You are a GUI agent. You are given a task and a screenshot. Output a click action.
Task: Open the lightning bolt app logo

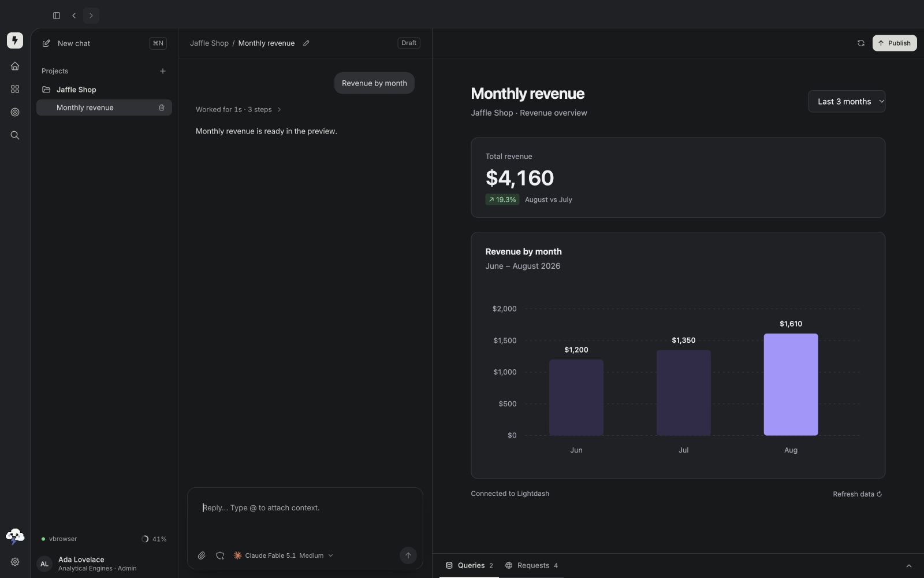pyautogui.click(x=15, y=40)
